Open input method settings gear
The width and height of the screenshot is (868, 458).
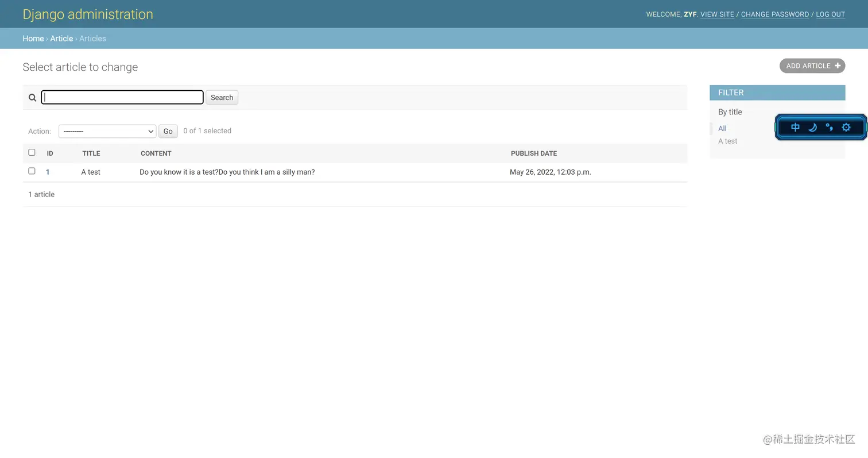846,128
